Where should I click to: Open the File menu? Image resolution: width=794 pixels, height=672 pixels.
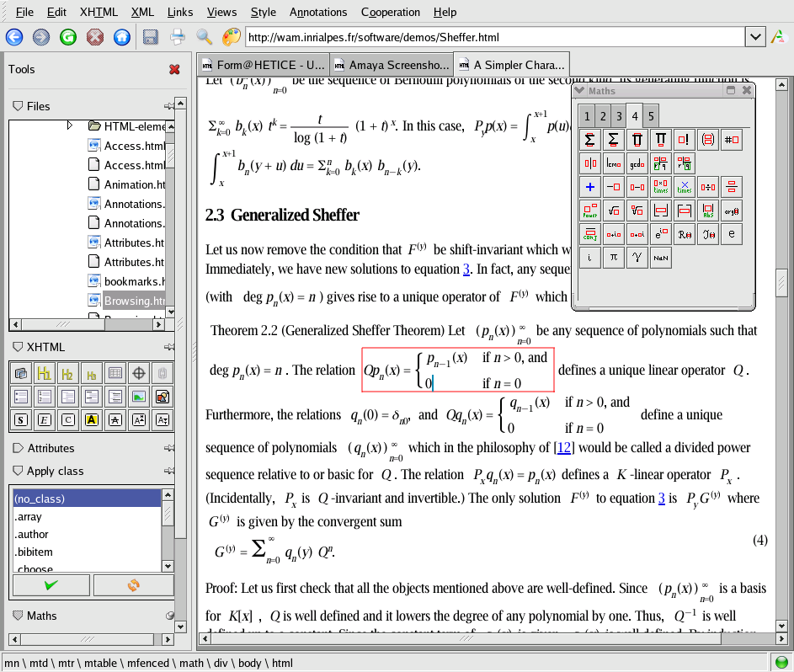24,12
